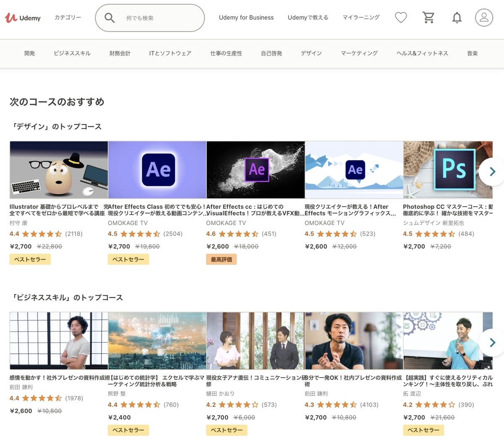Screen dimensions: 504x441
Task: Click After Effects Class 初めてでも安心 title
Action: click(x=157, y=210)
